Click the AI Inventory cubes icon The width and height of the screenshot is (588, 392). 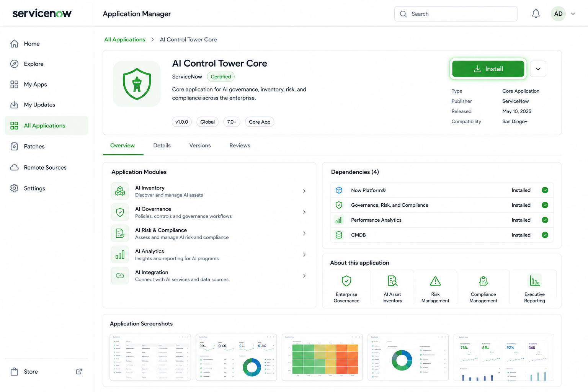pyautogui.click(x=120, y=191)
